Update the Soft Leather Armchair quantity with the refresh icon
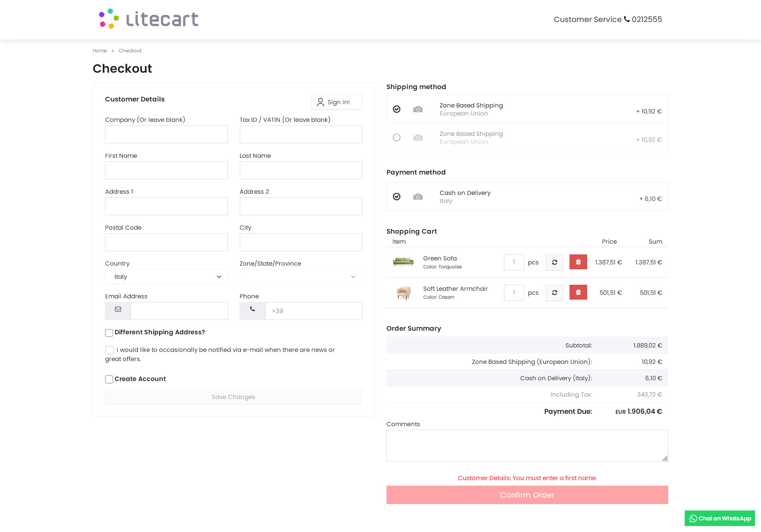 (x=554, y=293)
